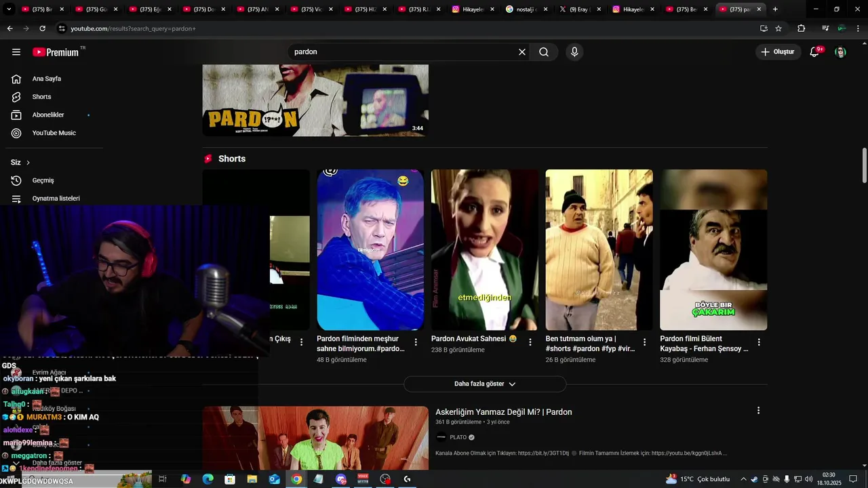Screen dimensions: 868x488
Task: Open Ben tutmam olum ya short title
Action: tap(590, 344)
